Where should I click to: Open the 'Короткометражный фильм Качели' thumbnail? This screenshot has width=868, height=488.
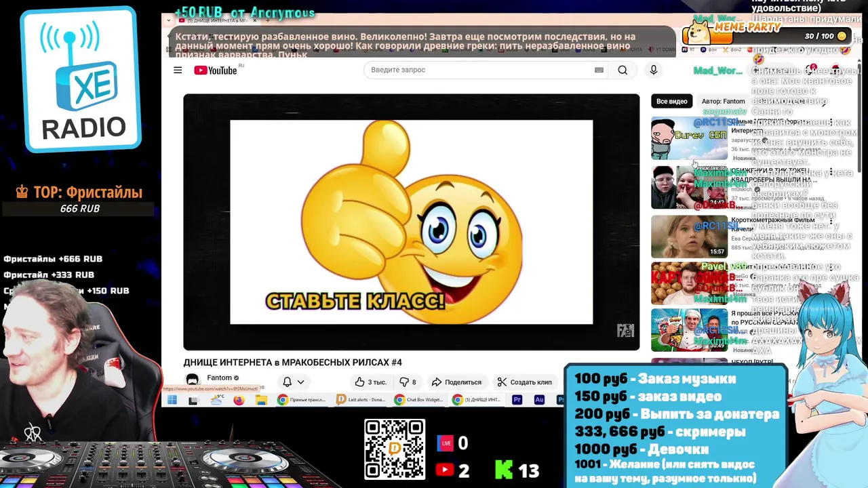(689, 237)
